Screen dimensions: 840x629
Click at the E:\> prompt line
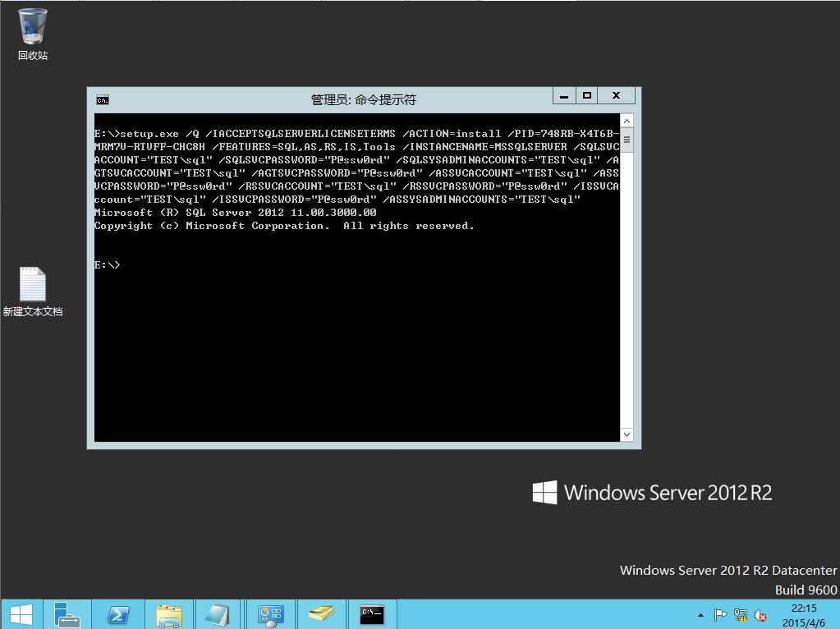click(x=107, y=265)
